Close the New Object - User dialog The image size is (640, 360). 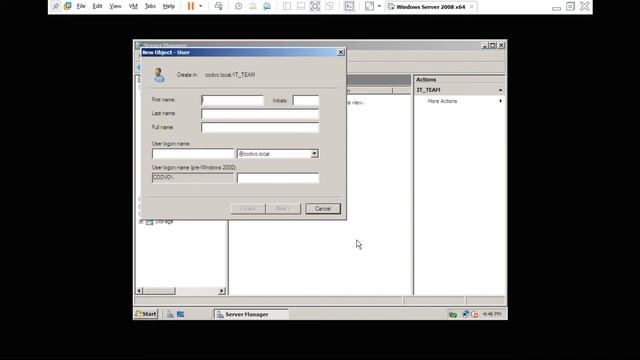[341, 52]
